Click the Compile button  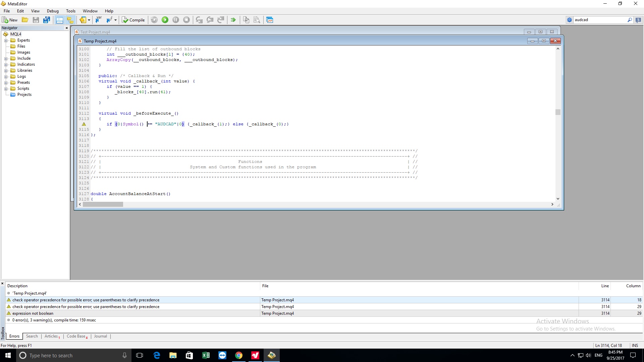coord(133,20)
